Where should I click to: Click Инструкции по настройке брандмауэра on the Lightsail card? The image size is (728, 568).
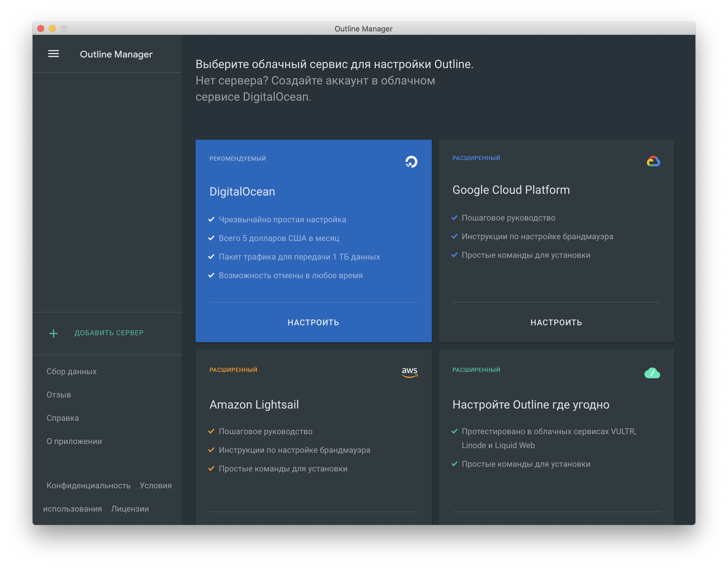[x=294, y=450]
